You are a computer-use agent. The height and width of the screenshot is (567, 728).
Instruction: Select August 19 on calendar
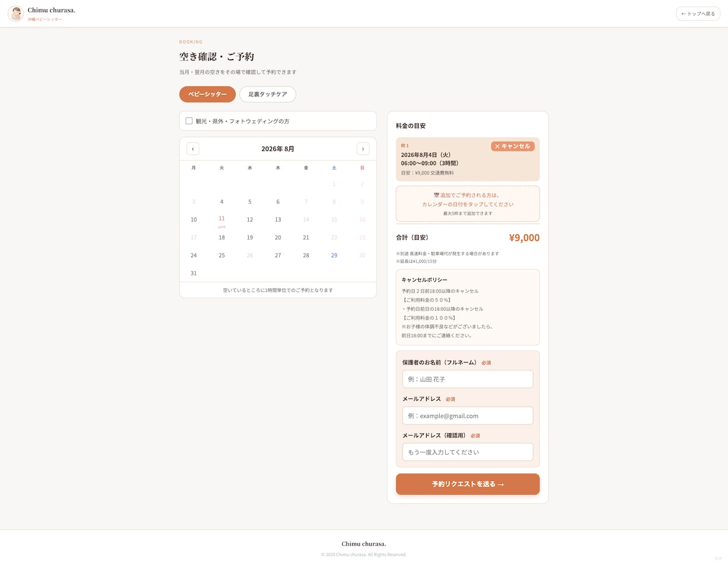(249, 237)
